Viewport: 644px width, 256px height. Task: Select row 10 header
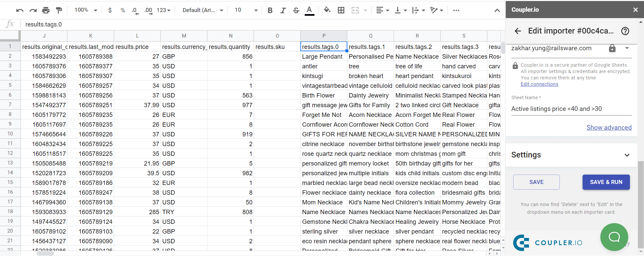10,134
